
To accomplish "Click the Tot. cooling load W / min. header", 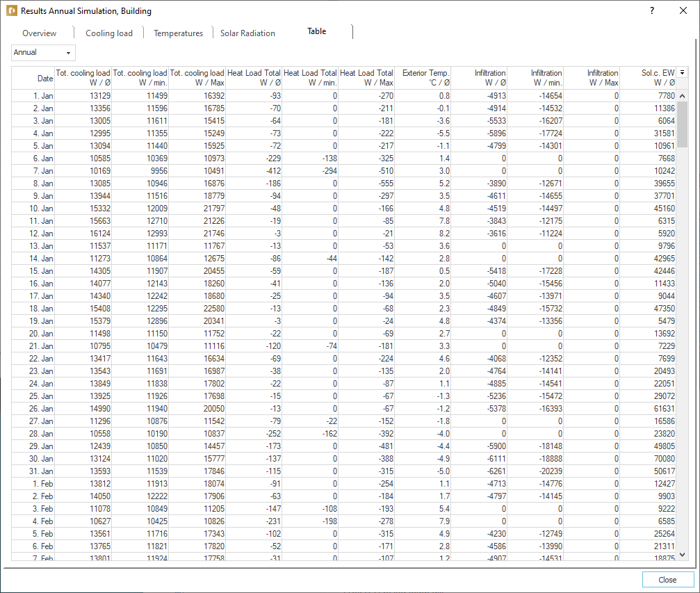I will point(140,78).
